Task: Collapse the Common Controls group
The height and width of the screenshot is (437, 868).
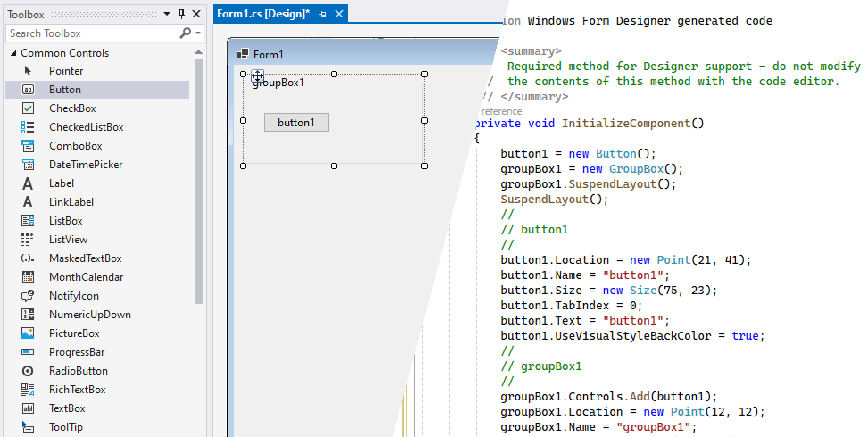Action: pyautogui.click(x=14, y=53)
